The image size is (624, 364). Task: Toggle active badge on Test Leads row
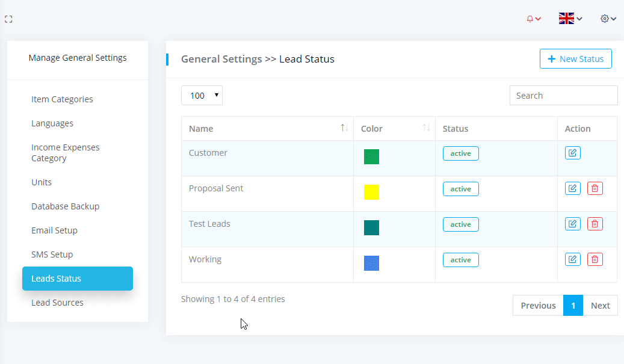pyautogui.click(x=460, y=224)
